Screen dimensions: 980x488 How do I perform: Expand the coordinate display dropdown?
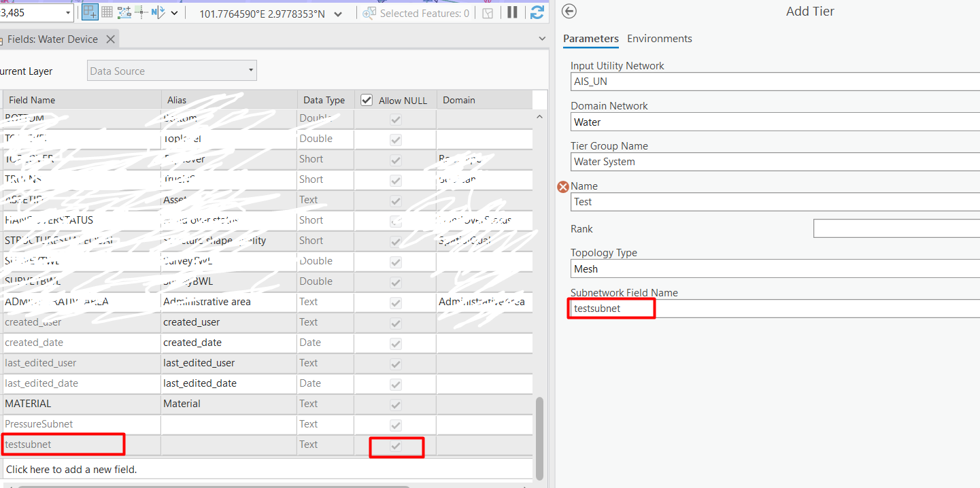(338, 12)
